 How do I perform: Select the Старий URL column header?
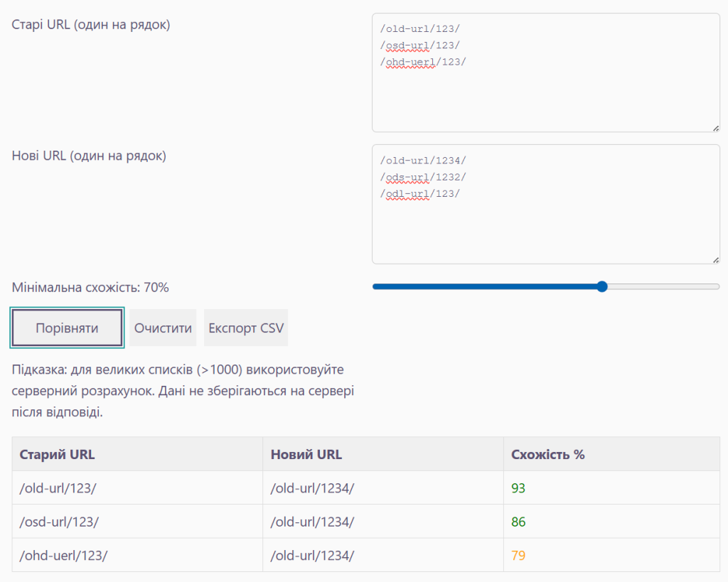pos(57,454)
